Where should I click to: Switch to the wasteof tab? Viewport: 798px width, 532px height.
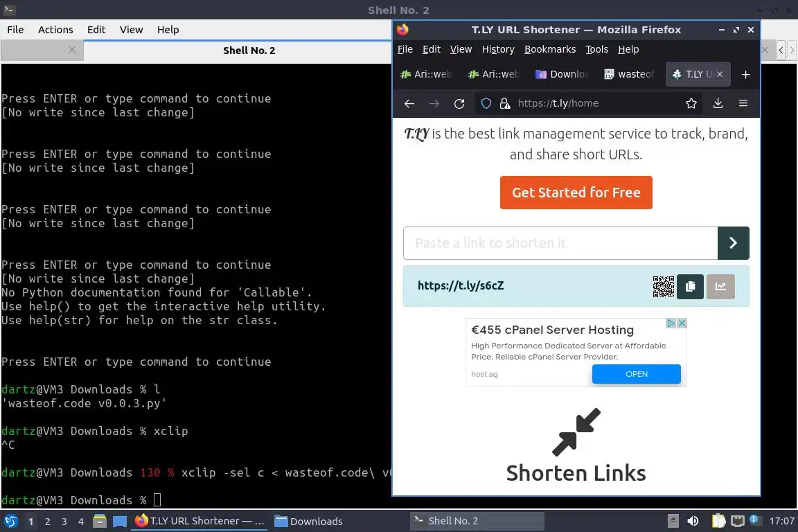pos(629,74)
